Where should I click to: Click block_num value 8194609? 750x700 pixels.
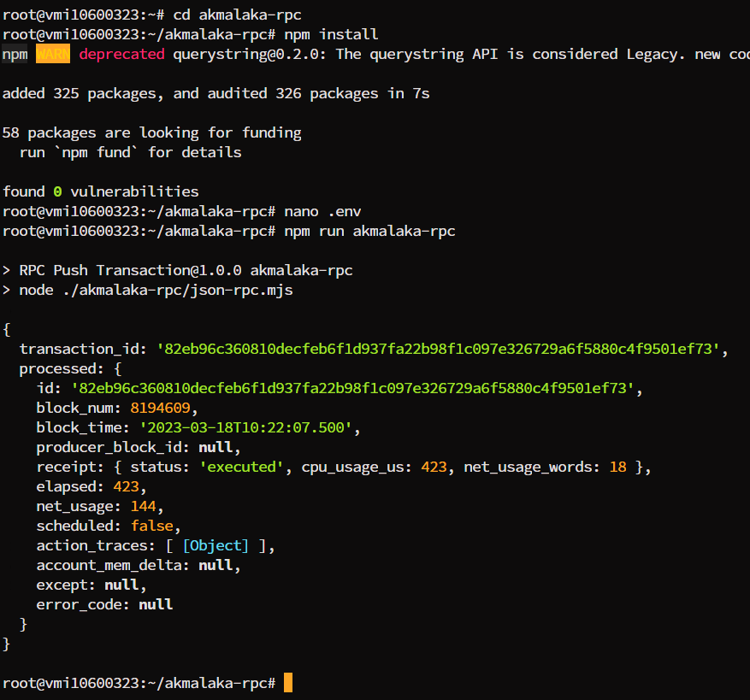[160, 408]
